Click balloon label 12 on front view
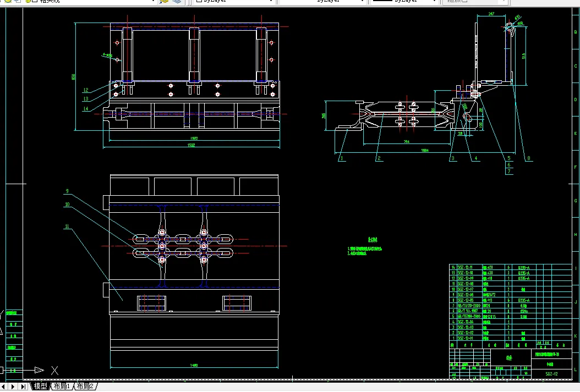Image resolution: width=580 pixels, height=392 pixels. [86, 90]
